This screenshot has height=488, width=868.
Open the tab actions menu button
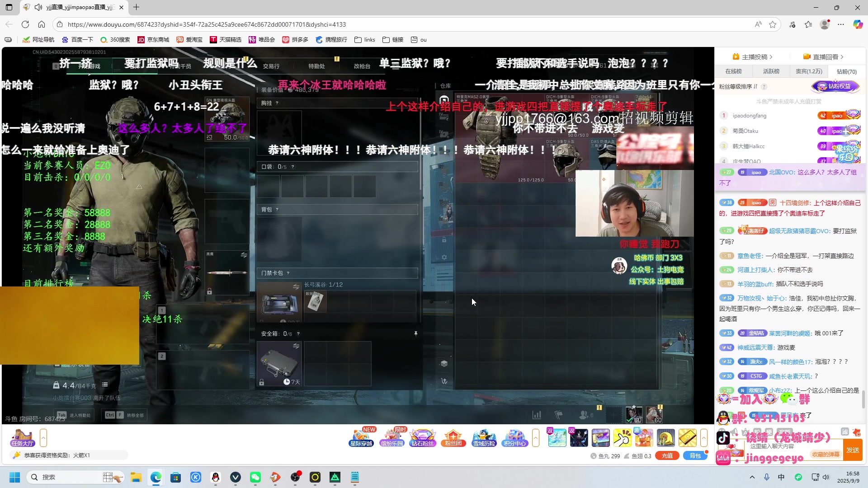click(9, 7)
